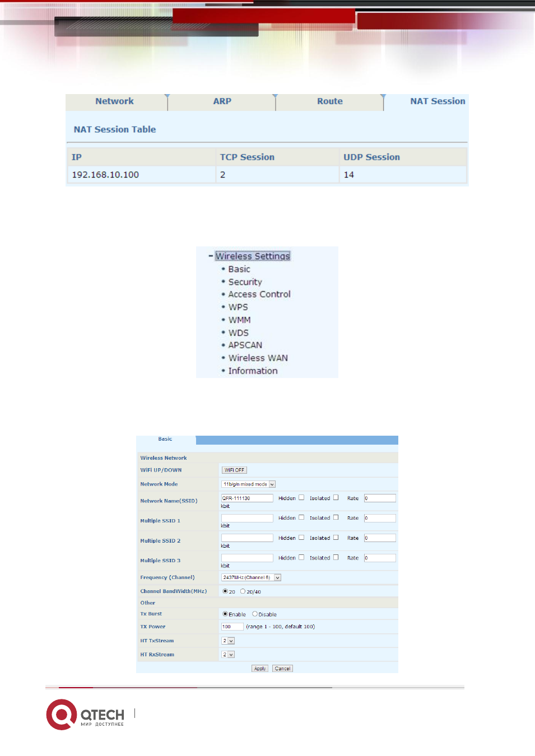This screenshot has width=535, height=756.
Task: Select Disable for Tx Burst
Action: pos(255,614)
